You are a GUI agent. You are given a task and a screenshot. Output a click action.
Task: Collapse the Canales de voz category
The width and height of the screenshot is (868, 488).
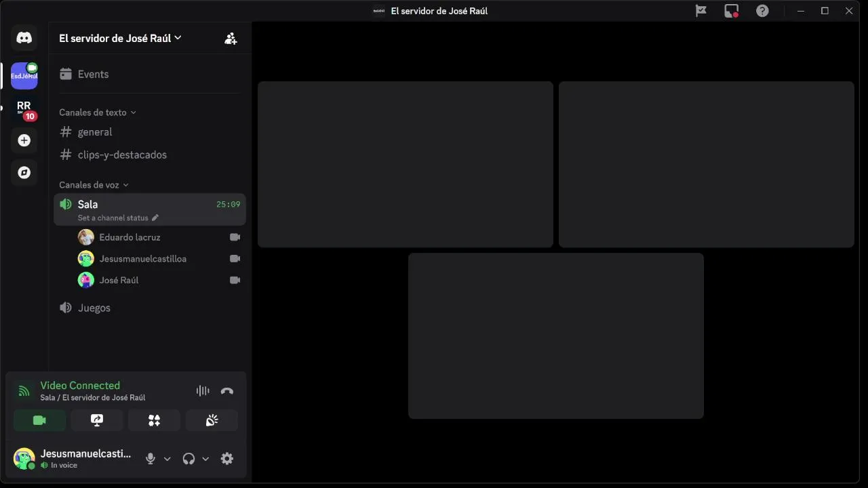[94, 185]
